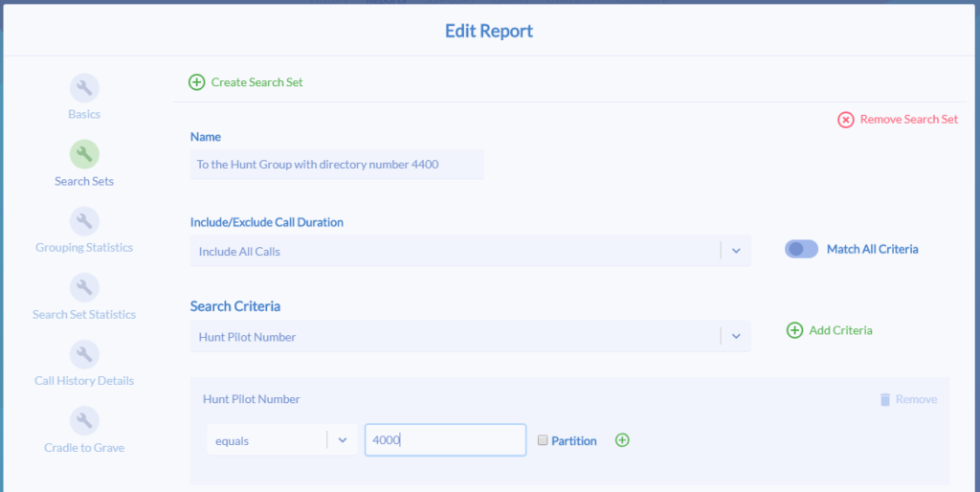980x492 pixels.
Task: Click the hunt pilot value field containing 4000
Action: click(446, 440)
